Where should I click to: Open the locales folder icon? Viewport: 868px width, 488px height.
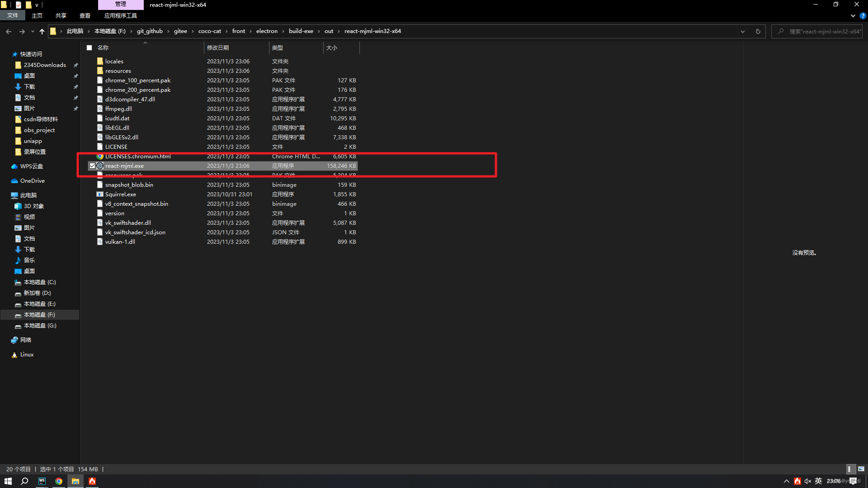tap(100, 61)
